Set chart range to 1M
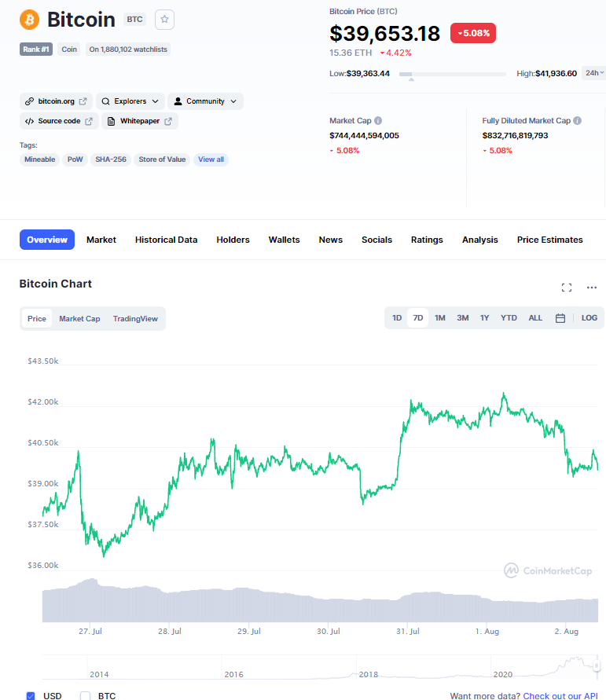The image size is (606, 700). coord(440,318)
